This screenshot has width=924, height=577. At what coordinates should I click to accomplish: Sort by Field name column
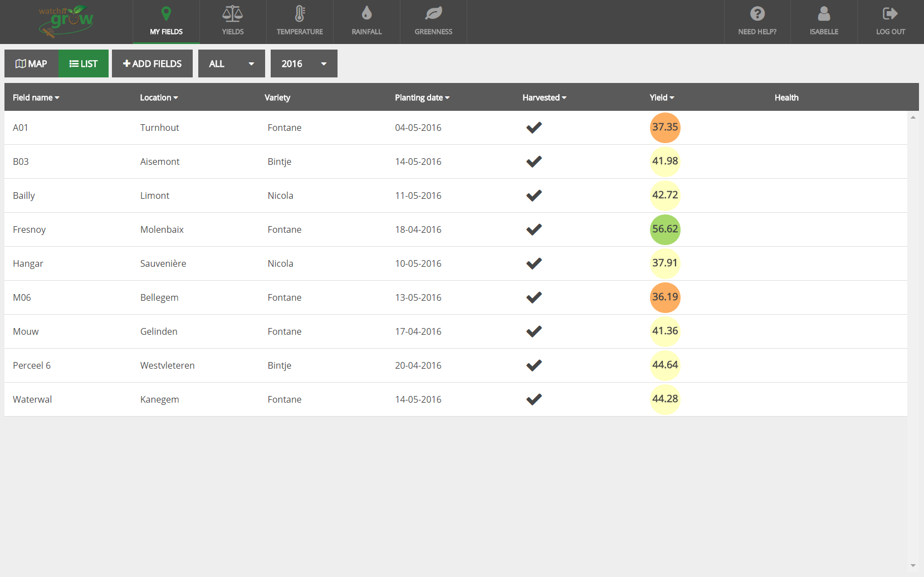pyautogui.click(x=36, y=97)
